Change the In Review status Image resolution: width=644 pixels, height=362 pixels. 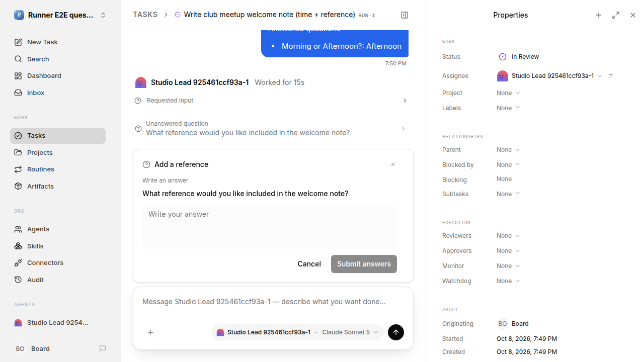click(519, 57)
